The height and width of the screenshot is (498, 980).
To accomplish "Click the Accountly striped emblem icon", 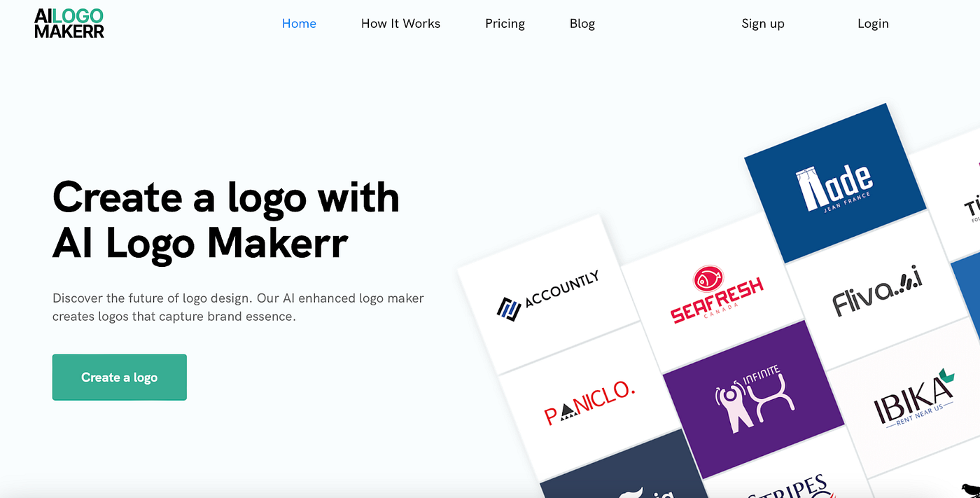I will pos(507,309).
